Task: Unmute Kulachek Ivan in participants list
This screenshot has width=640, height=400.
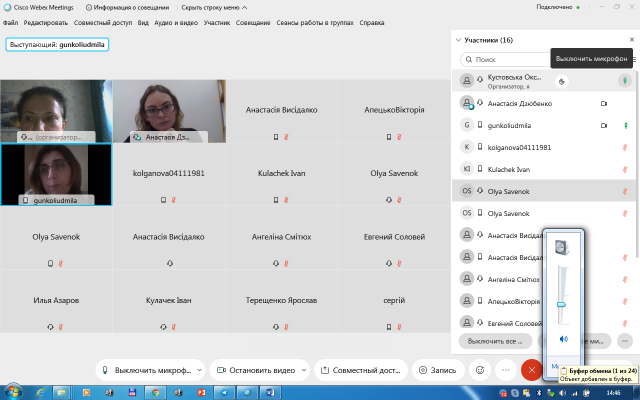Action: click(625, 169)
